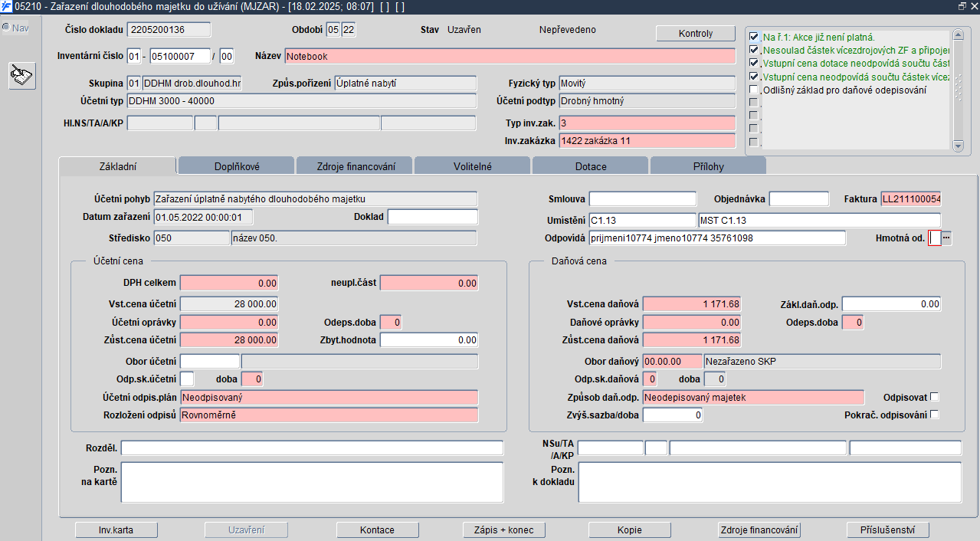The height and width of the screenshot is (541, 980).
Task: Click the controls list scroll-up arrow
Action: pyautogui.click(x=957, y=35)
